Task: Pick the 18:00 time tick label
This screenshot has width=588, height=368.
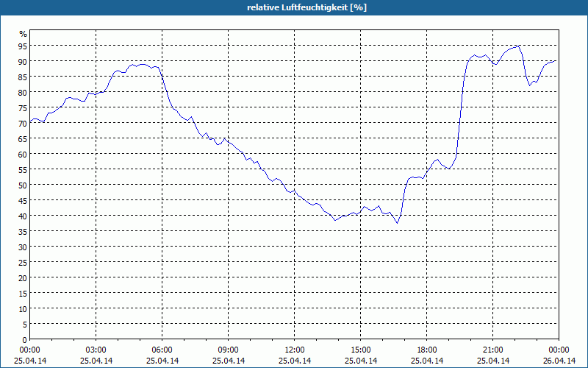Action: [427, 350]
